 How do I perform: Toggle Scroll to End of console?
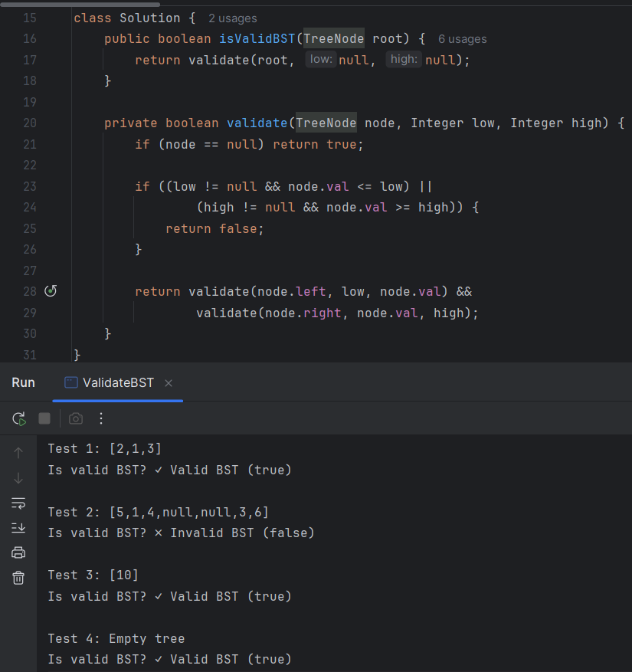coord(19,528)
